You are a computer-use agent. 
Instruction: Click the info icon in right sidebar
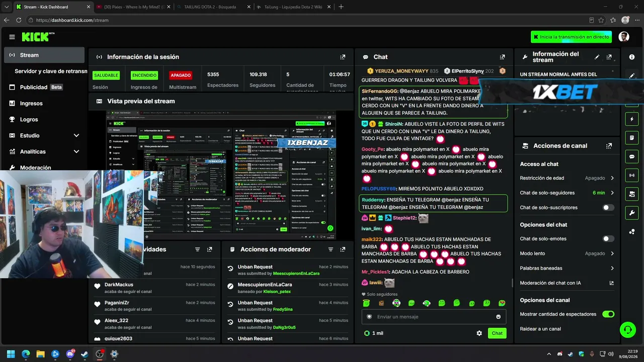tap(632, 57)
